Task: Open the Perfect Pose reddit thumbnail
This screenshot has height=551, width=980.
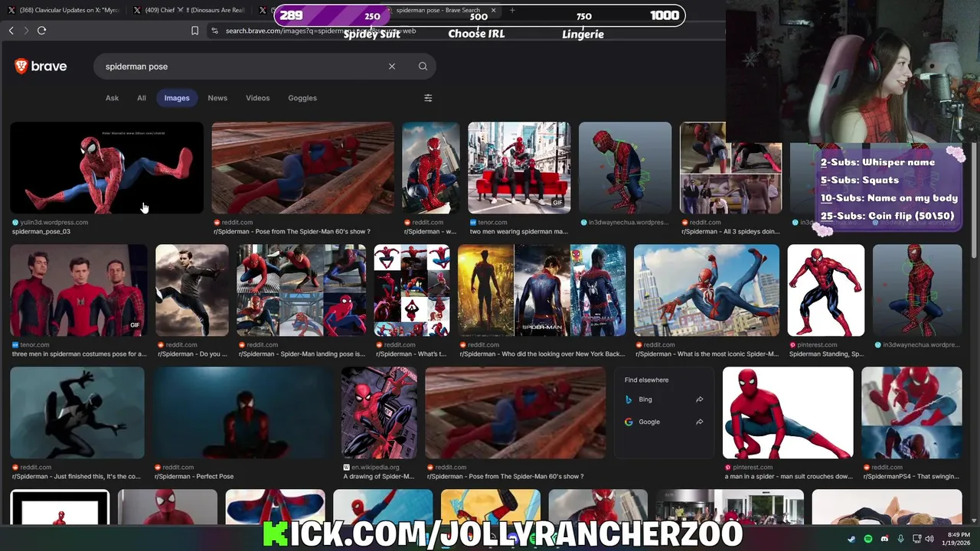Action: click(243, 412)
